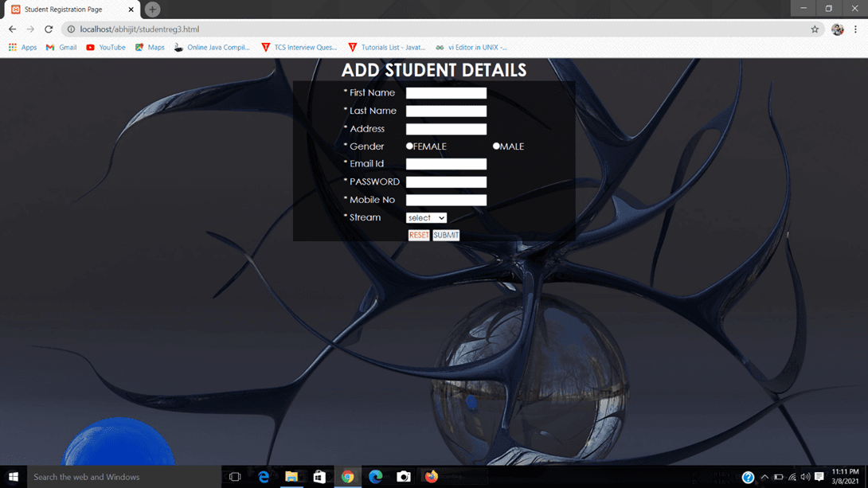Open the Apps bookmark
This screenshot has height=488, width=868.
pos(23,48)
